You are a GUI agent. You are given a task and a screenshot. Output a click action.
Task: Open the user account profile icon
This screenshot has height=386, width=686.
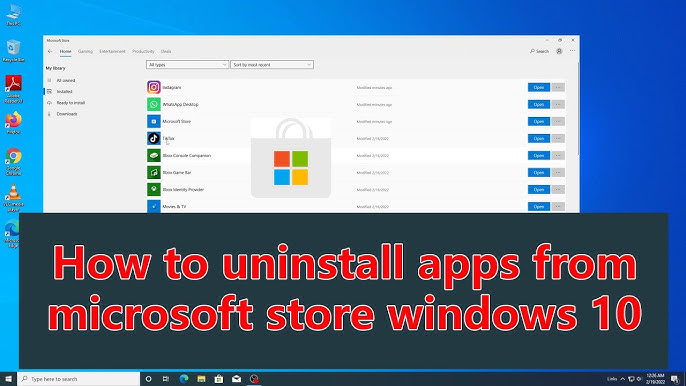tap(559, 51)
